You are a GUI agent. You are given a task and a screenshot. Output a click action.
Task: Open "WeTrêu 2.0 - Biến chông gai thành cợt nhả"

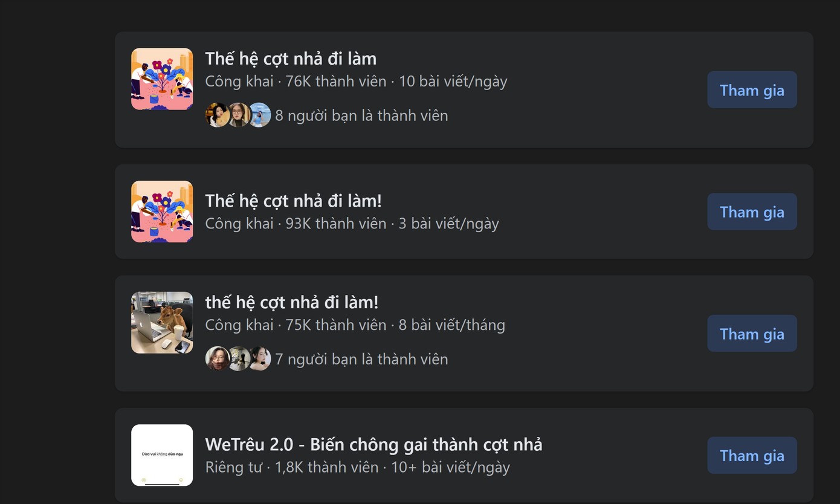coord(373,445)
